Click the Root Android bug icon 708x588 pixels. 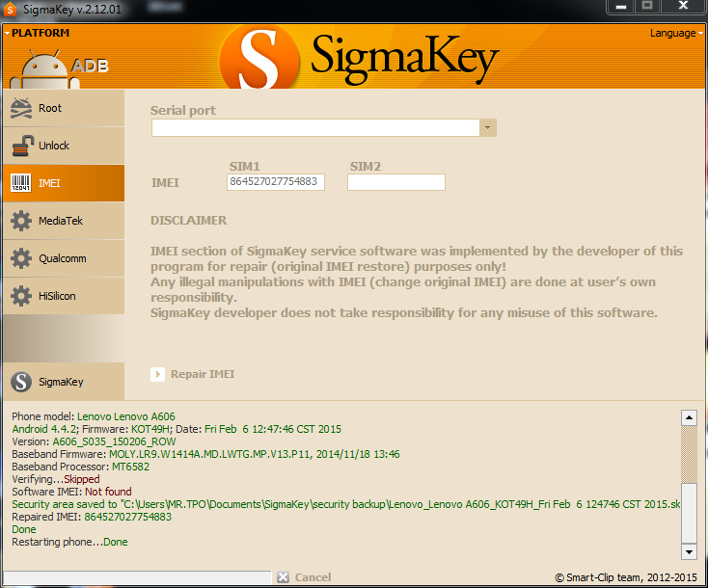point(21,108)
